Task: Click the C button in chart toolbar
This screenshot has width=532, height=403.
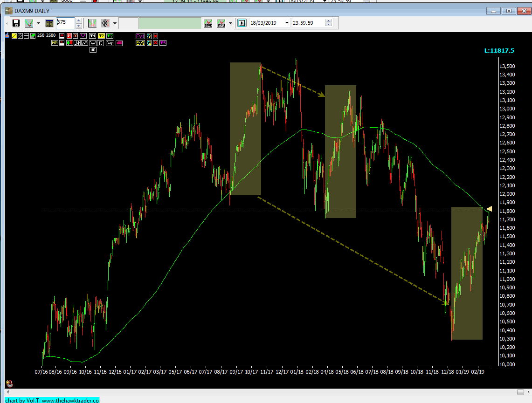Action: click(100, 43)
